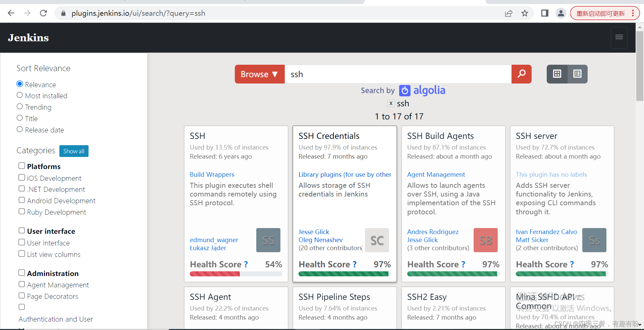The width and height of the screenshot is (644, 330).
Task: Click the SSH server 97% health bar
Action: pos(562,274)
